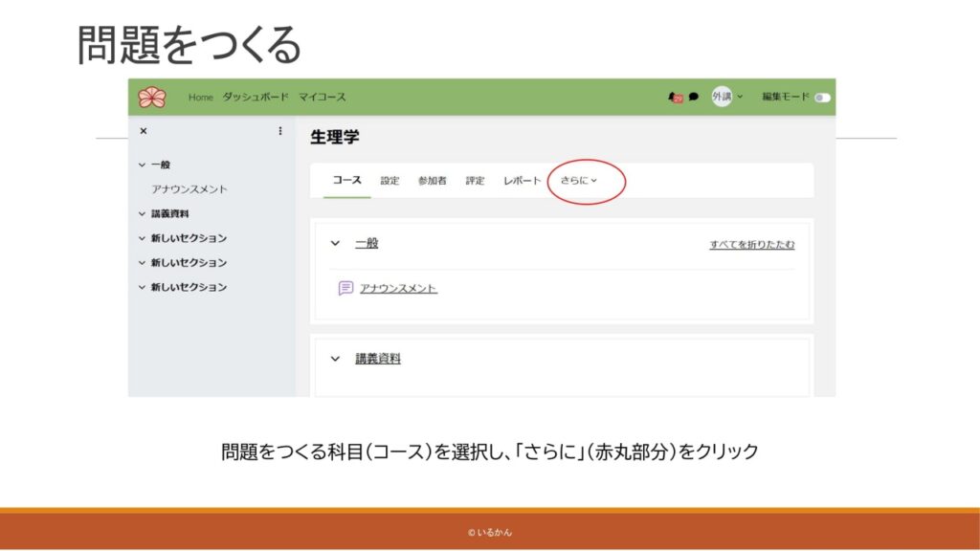The height and width of the screenshot is (551, 980).
Task: Open the messaging speech bubble icon
Action: pyautogui.click(x=694, y=98)
